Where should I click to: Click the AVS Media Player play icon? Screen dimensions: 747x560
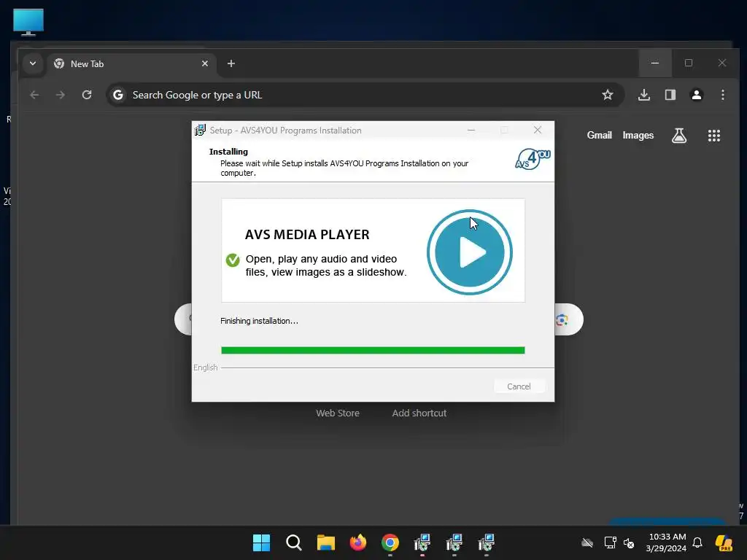pyautogui.click(x=470, y=252)
